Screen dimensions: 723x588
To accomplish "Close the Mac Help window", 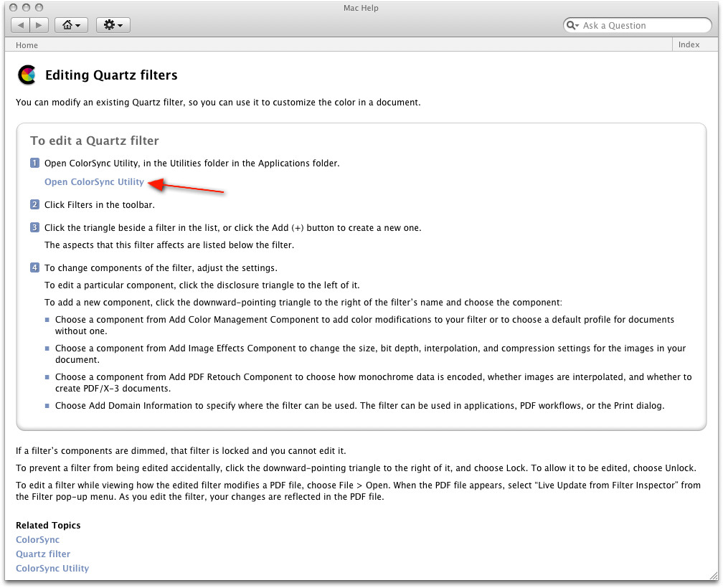I will pyautogui.click(x=14, y=7).
